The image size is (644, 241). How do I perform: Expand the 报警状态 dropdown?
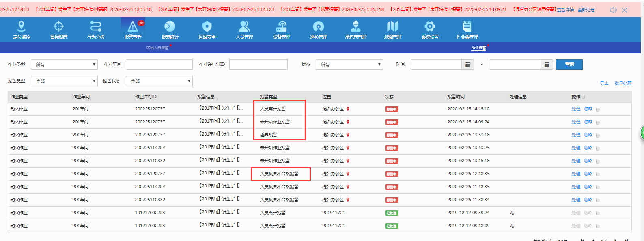[159, 81]
